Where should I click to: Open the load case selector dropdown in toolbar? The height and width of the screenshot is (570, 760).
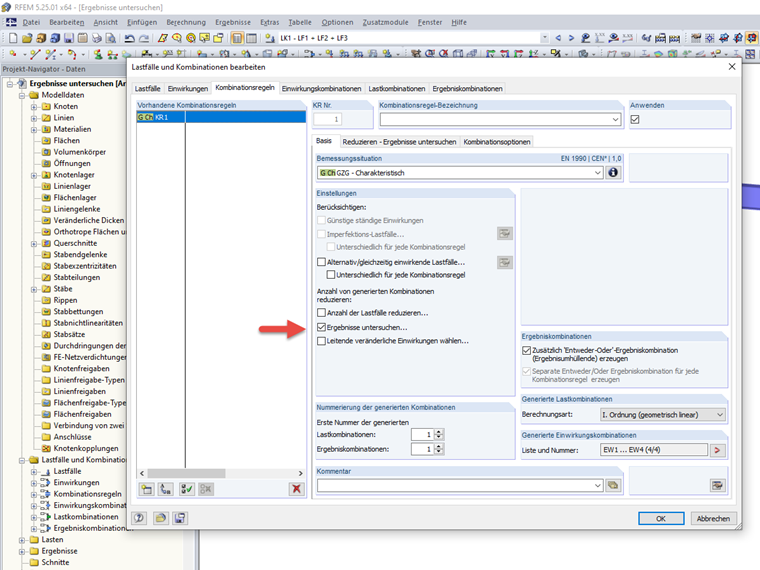pyautogui.click(x=545, y=38)
